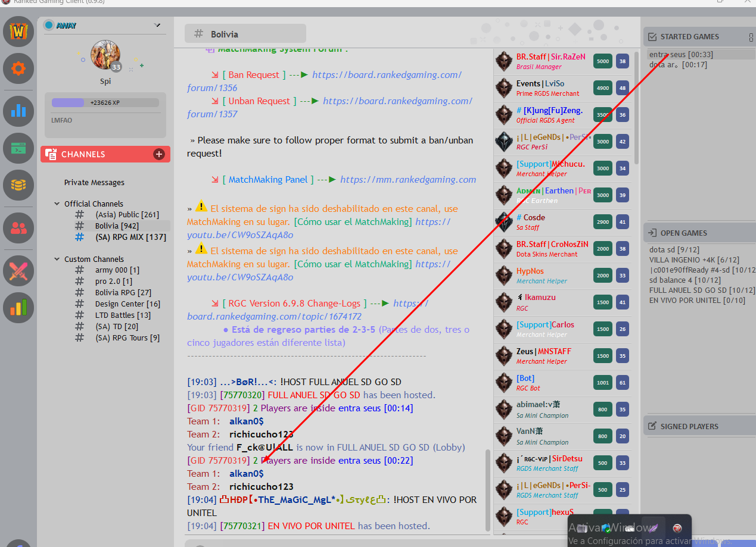Collapse the SIGNED PLAYERS panel header
The image size is (756, 547).
click(699, 427)
